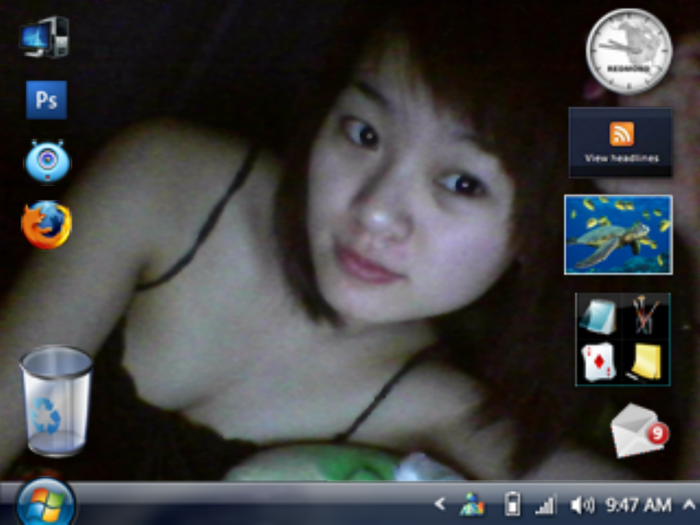Open the network signal tray icon

pos(546,505)
